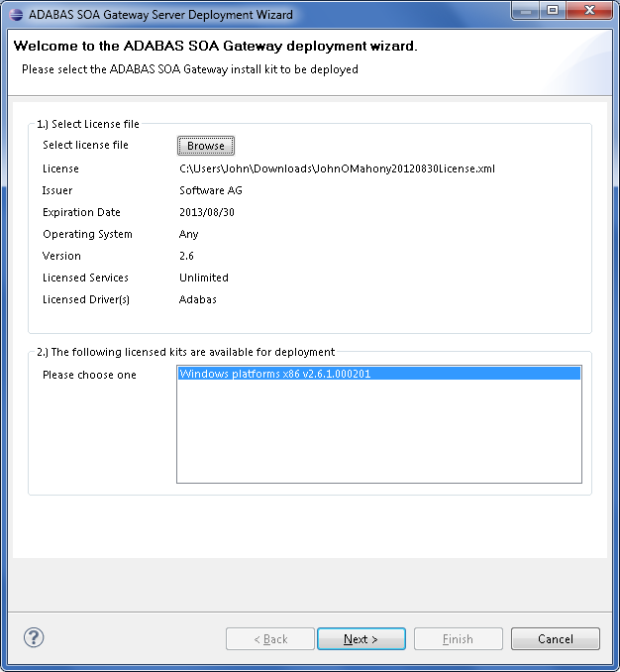Click the disabled Back button
Screen dimensions: 620x672
(270, 639)
